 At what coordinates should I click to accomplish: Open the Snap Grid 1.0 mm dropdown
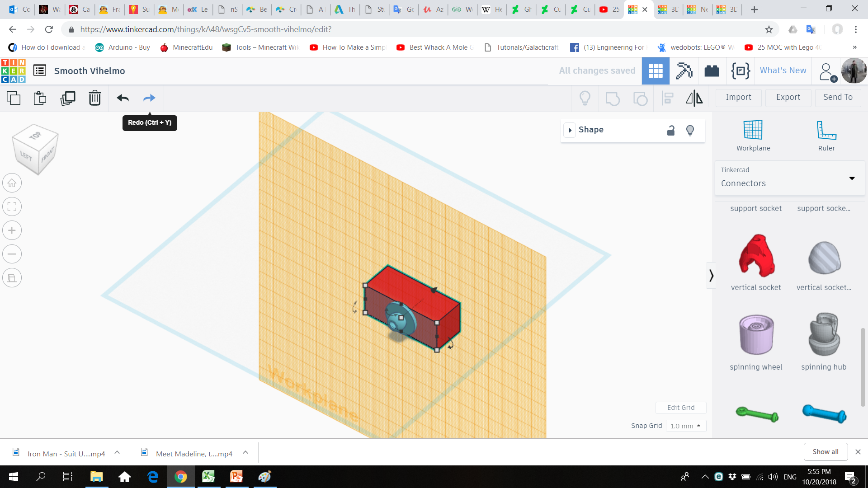point(685,426)
